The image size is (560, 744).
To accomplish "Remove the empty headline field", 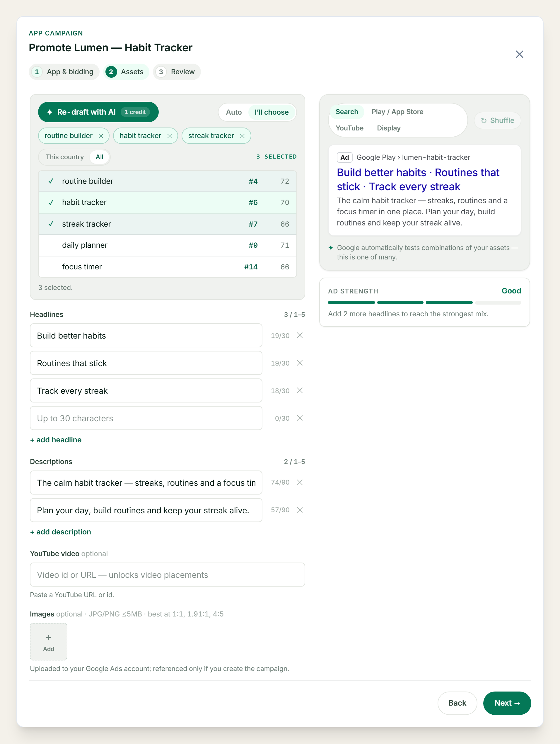I will click(x=300, y=418).
